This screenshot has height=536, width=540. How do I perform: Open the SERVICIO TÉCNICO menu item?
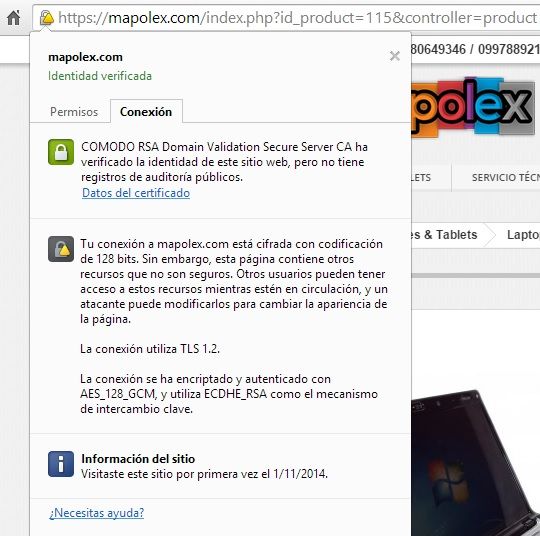(506, 177)
